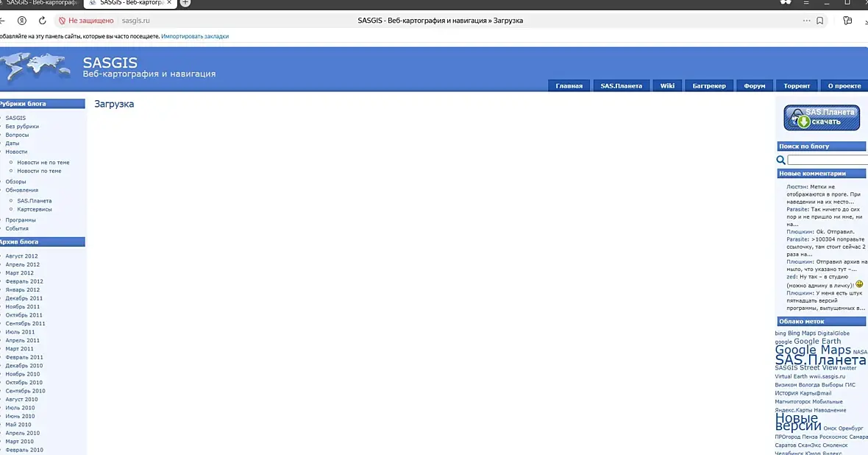The width and height of the screenshot is (868, 455).
Task: Reload the page with the refresh icon
Action: (x=42, y=21)
